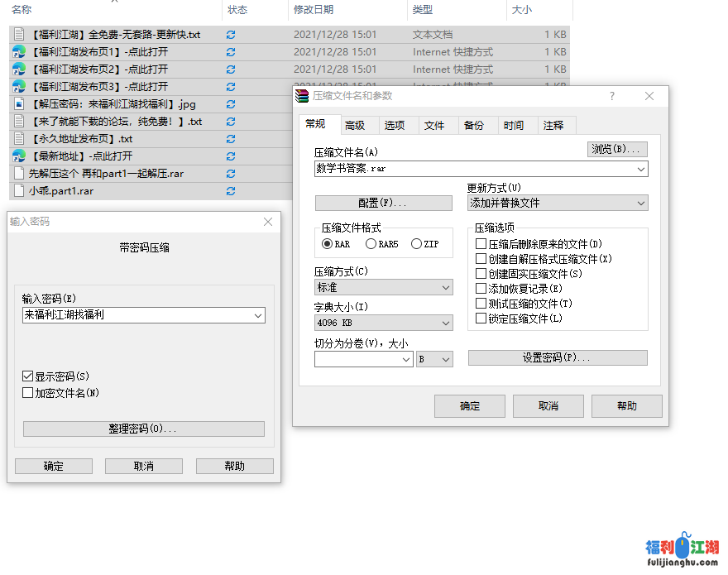The width and height of the screenshot is (728, 575).
Task: Open the Internet shortcut icon for 【福利江湖发布页1】
Action: (18, 51)
